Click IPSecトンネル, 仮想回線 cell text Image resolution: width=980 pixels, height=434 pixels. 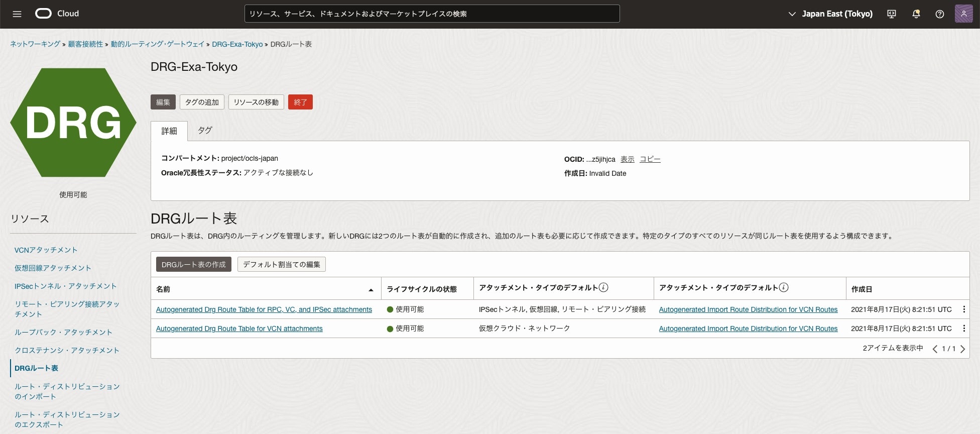click(562, 309)
